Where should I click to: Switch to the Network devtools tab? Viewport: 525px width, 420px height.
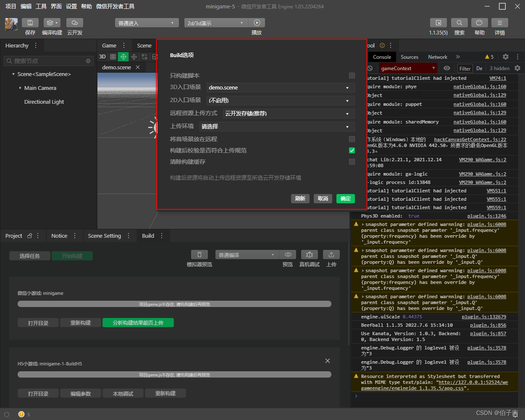(438, 57)
